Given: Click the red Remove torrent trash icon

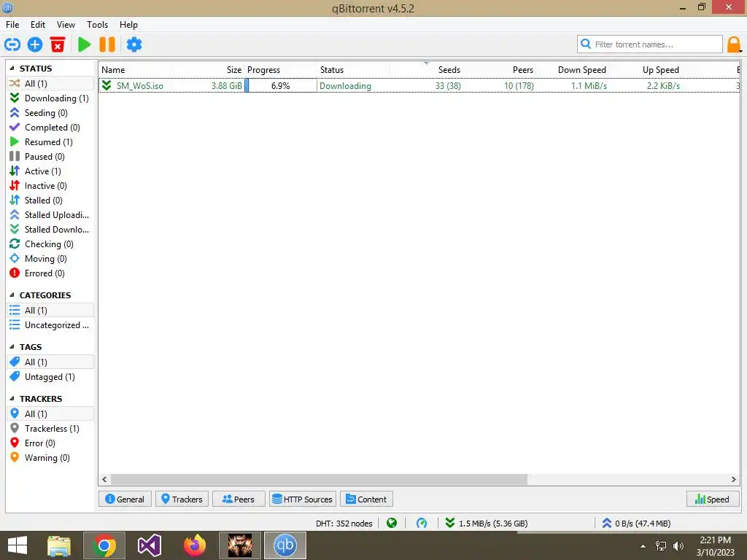Looking at the screenshot, I should [58, 44].
